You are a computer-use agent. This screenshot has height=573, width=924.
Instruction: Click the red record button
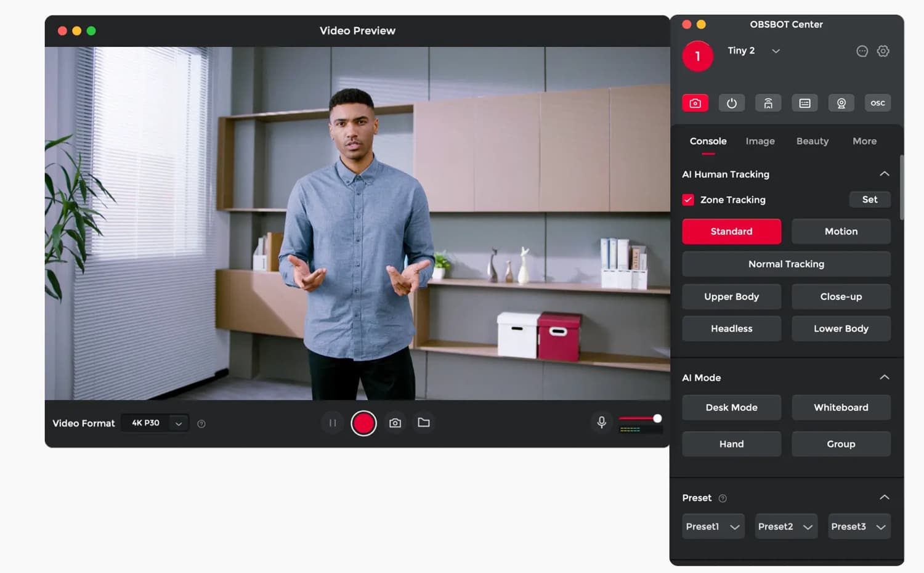coord(363,423)
